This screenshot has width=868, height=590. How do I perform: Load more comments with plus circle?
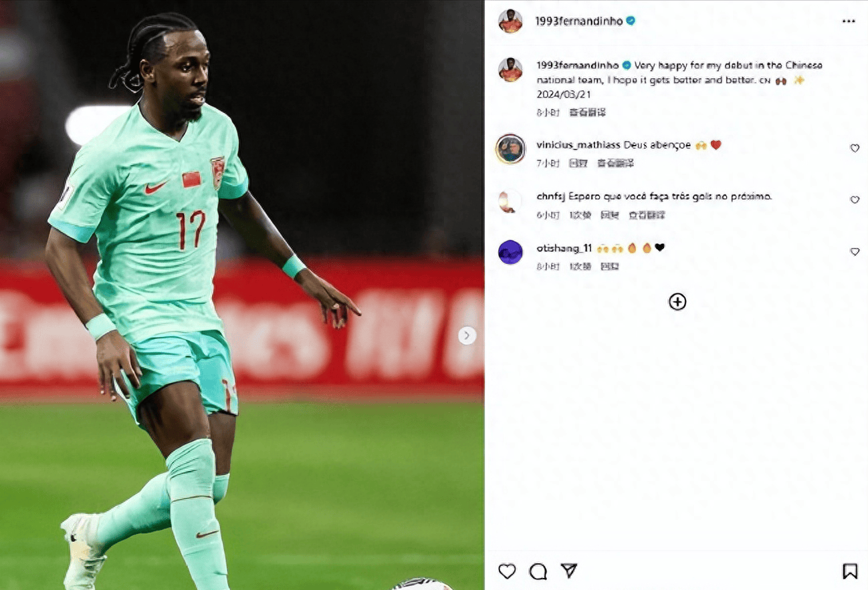click(677, 302)
